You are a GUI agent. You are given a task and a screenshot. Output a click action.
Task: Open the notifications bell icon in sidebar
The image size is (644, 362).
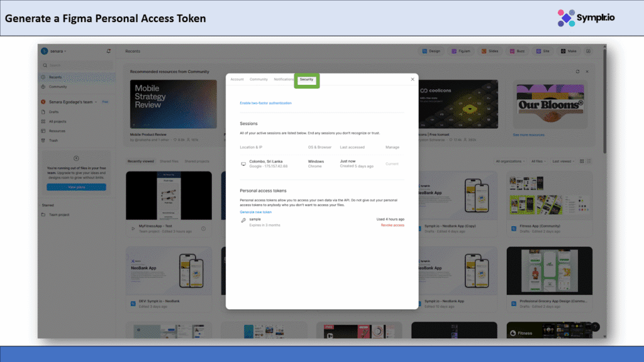pos(109,51)
